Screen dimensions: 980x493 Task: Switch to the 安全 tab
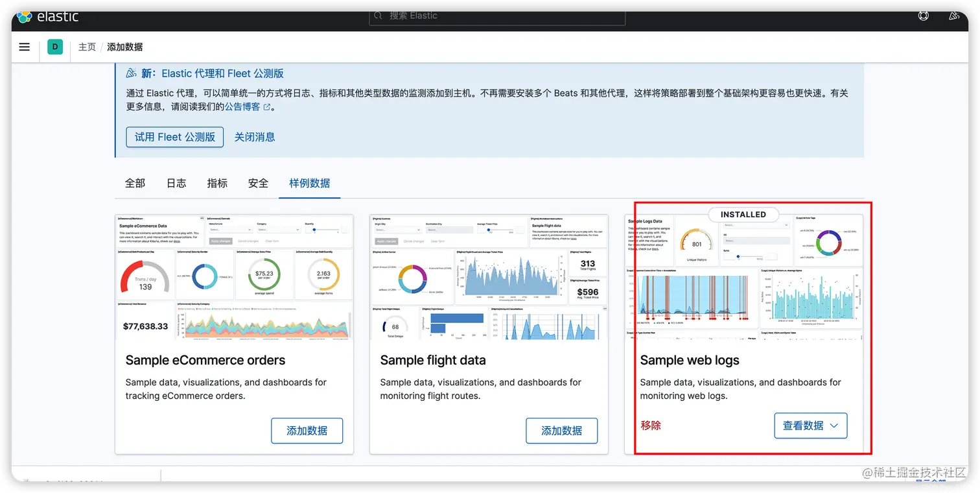tap(258, 183)
